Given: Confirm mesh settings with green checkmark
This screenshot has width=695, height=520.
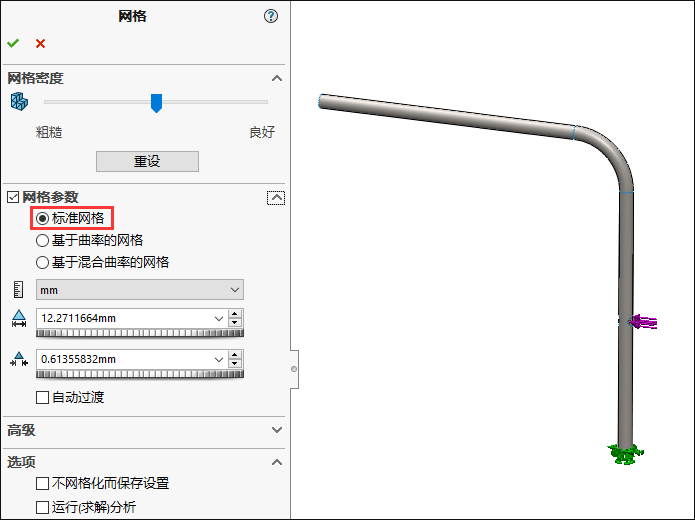Looking at the screenshot, I should [13, 43].
